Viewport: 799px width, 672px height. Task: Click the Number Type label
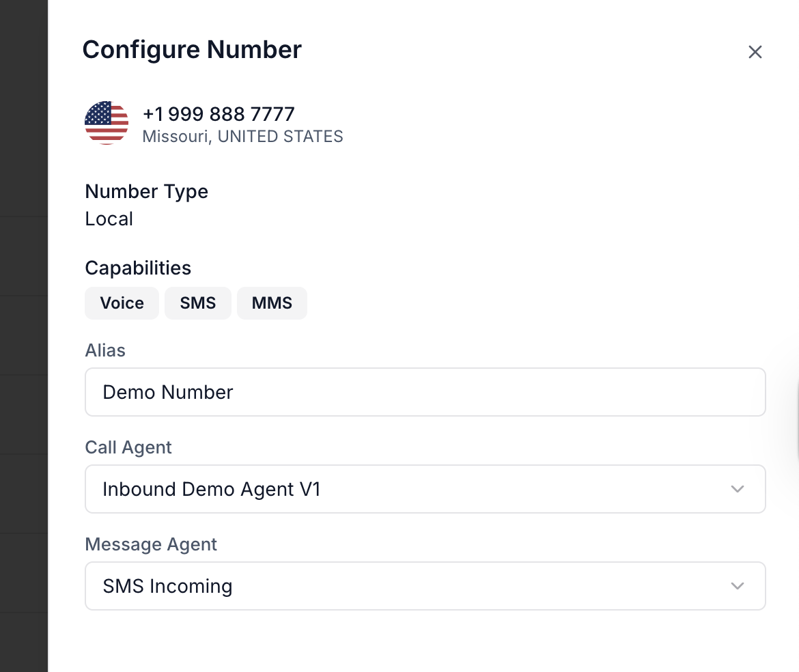(147, 192)
